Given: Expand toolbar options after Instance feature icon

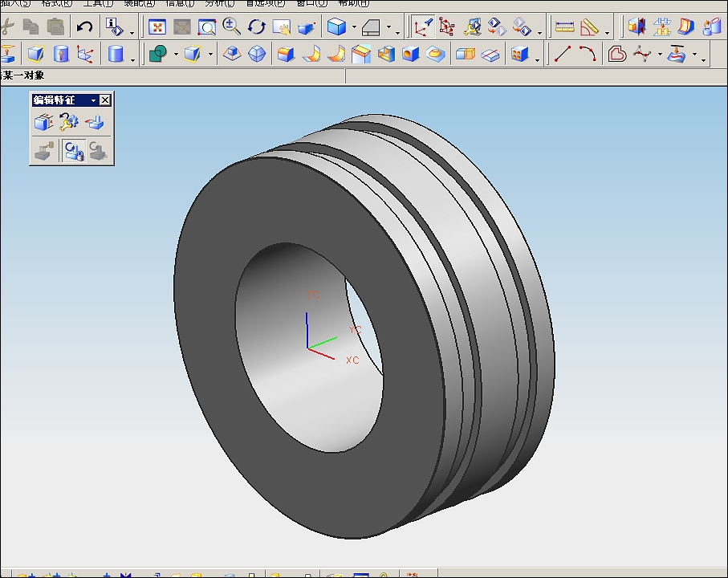Looking at the screenshot, I should pos(537,60).
